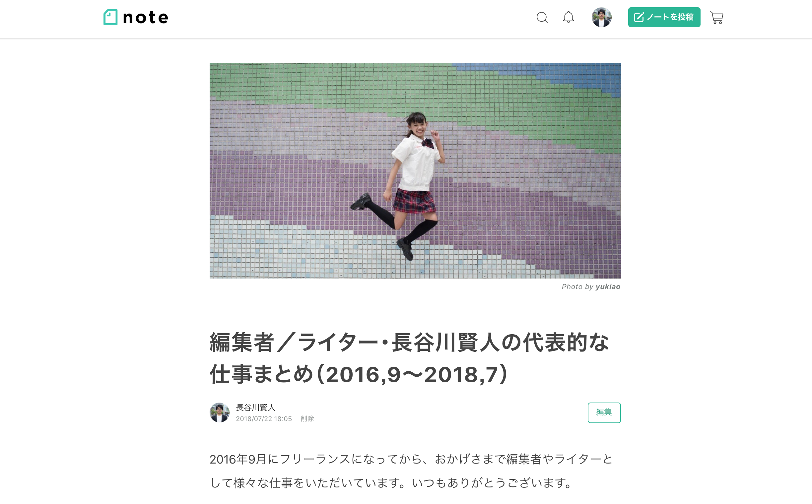Open photographer yukiao credit link

click(608, 287)
